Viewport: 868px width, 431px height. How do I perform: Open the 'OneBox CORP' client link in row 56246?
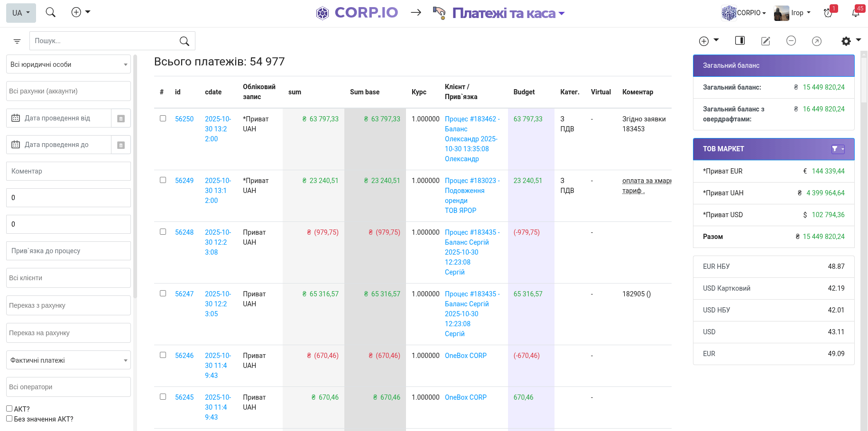(465, 356)
